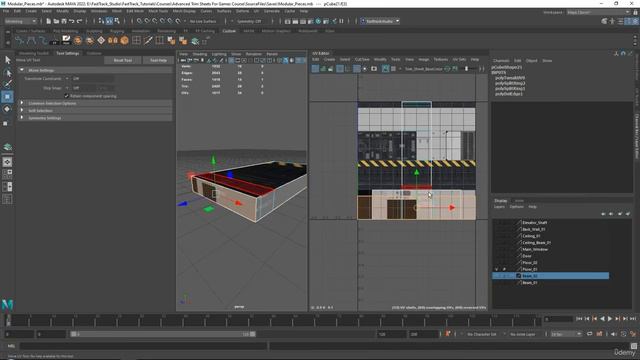
Task: Click the Undo arrow icon
Action: tap(72, 21)
